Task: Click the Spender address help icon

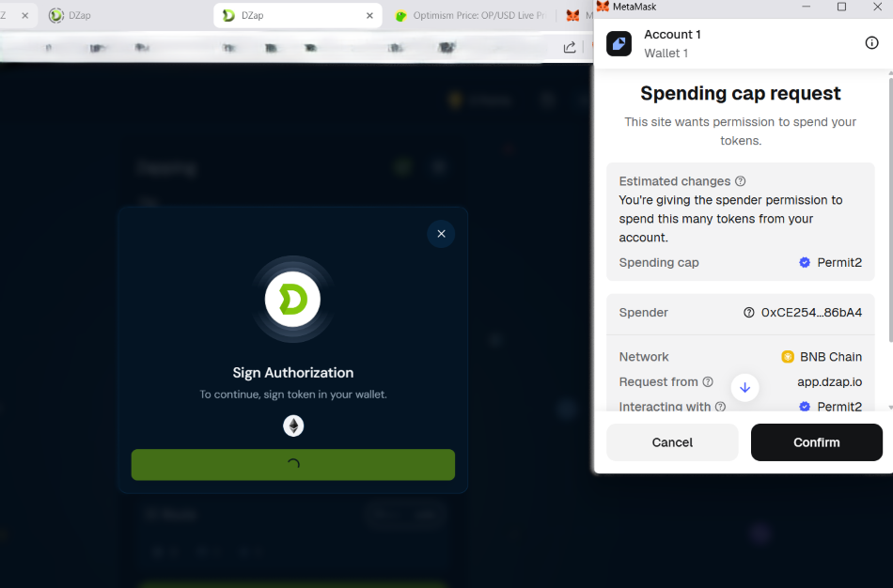Action: (x=749, y=313)
